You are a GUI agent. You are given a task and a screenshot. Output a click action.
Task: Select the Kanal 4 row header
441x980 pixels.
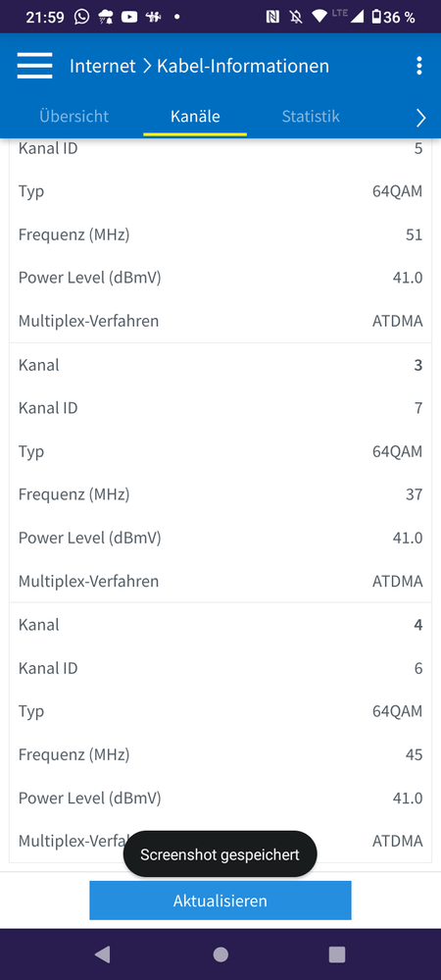220,625
